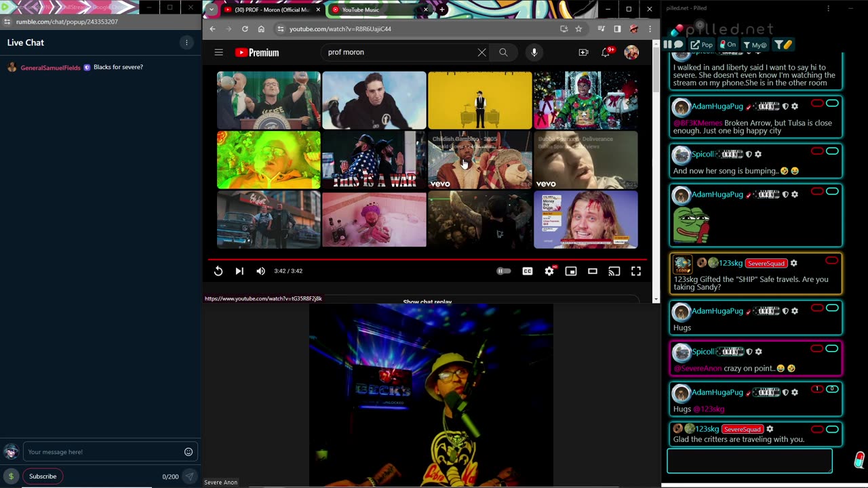This screenshot has height=488, width=868.
Task: Start voice search with microphone
Action: pos(534,52)
